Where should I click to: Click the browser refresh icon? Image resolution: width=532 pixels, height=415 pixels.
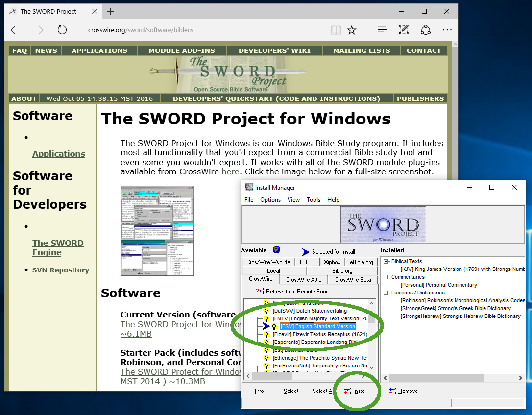pos(62,30)
